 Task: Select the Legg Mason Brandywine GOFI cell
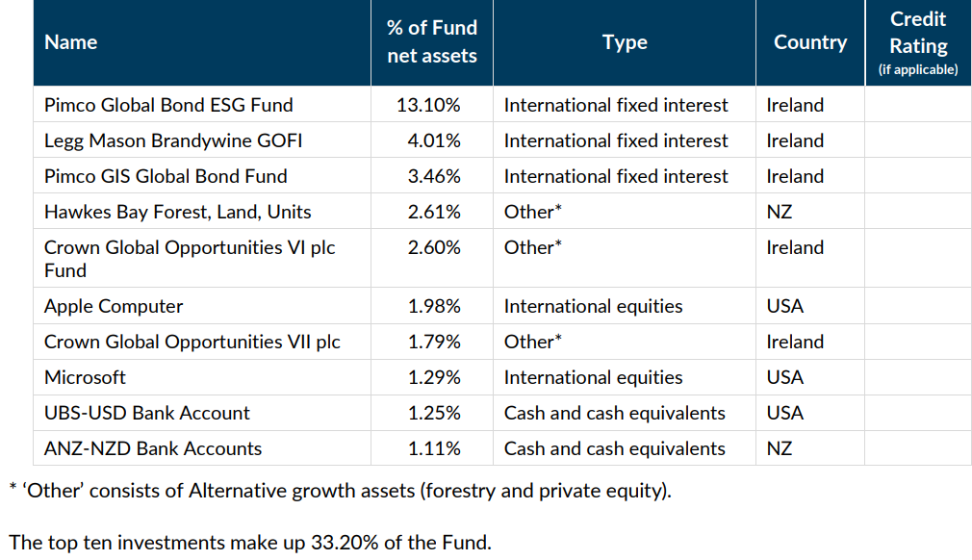[x=173, y=140]
